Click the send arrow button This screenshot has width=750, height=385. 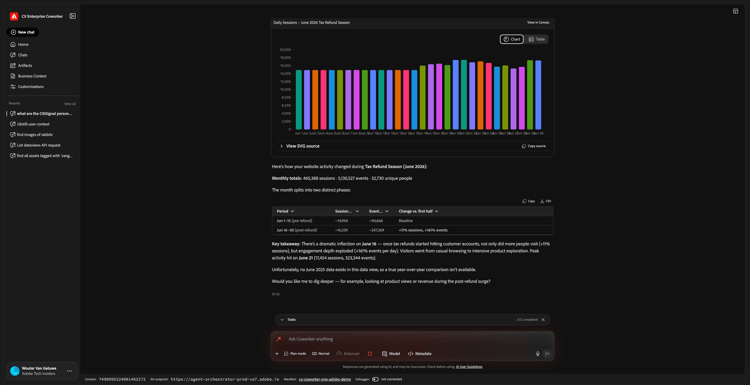547,354
